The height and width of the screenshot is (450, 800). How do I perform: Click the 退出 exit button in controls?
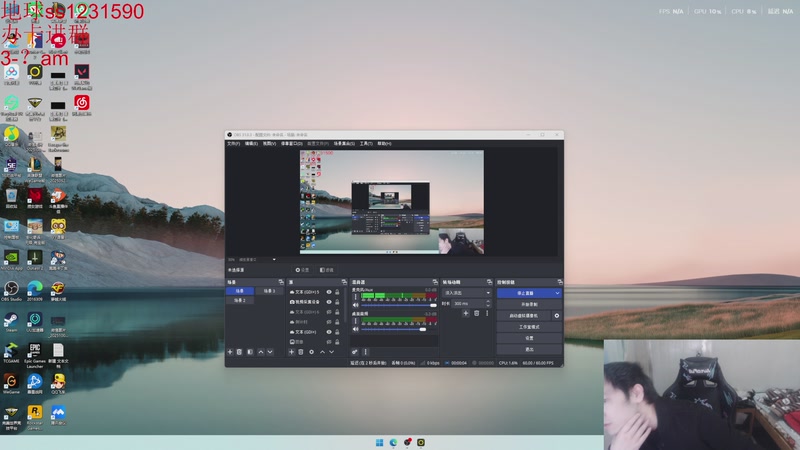[529, 349]
